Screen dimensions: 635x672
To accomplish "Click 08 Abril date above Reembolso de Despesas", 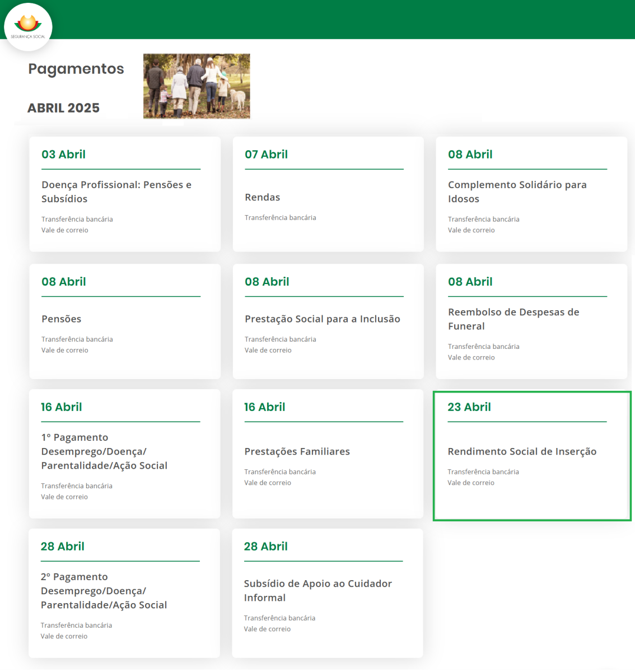I will coord(470,282).
